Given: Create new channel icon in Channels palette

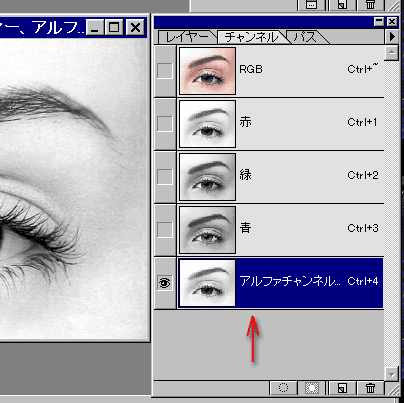Looking at the screenshot, I should [x=342, y=388].
